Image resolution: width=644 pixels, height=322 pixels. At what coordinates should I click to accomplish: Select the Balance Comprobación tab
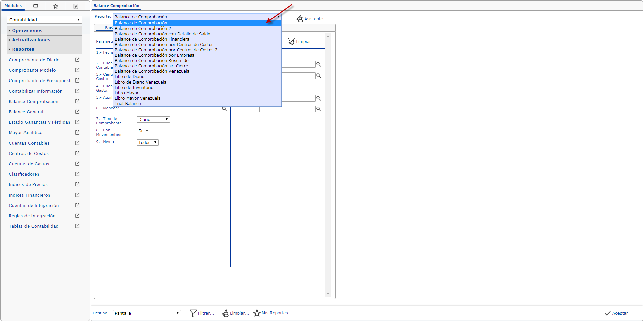tap(116, 6)
